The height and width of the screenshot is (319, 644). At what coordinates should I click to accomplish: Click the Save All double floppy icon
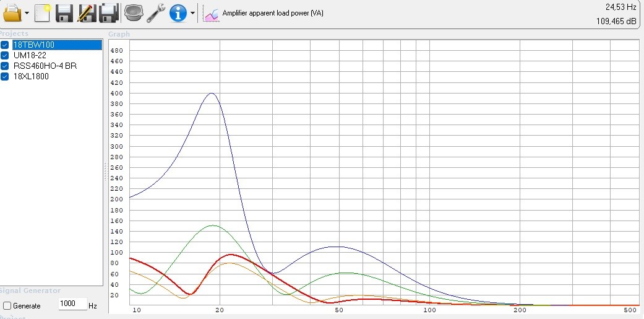(x=108, y=12)
